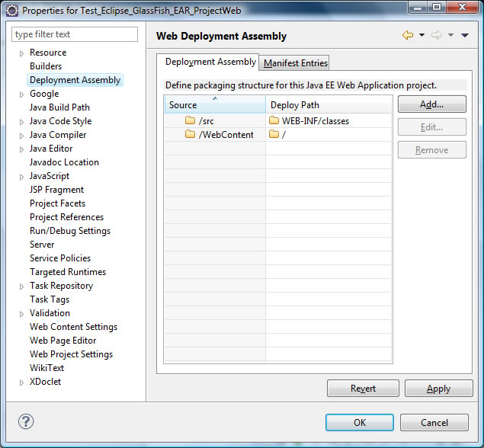
Task: Select WikiText in the tree
Action: (47, 368)
